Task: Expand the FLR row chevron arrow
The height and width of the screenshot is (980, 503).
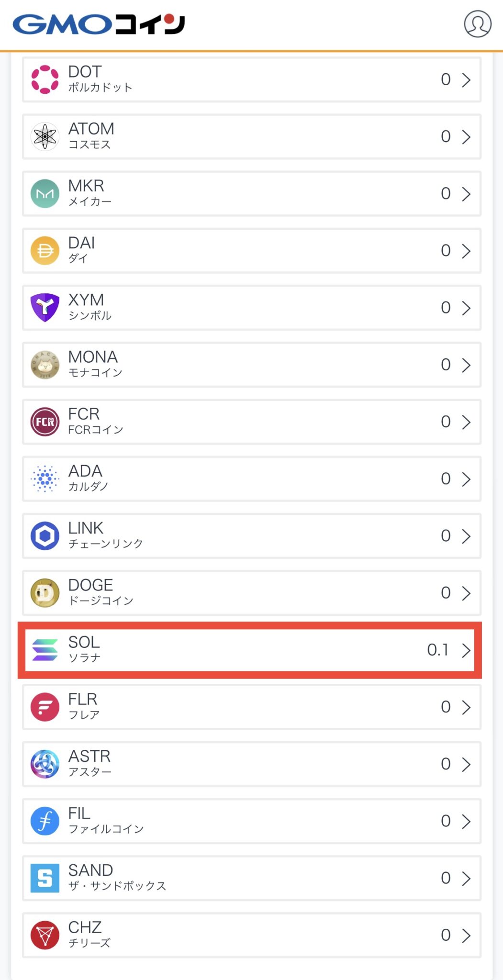Action: tap(466, 707)
